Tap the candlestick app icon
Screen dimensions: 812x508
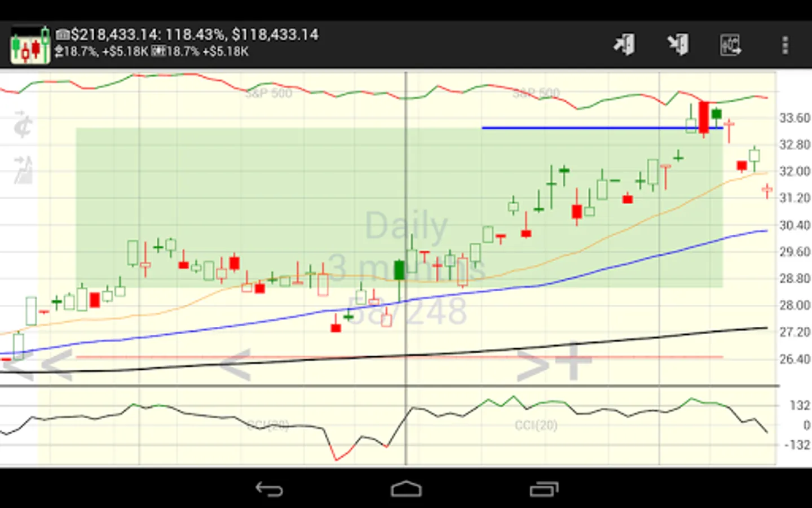coord(30,45)
